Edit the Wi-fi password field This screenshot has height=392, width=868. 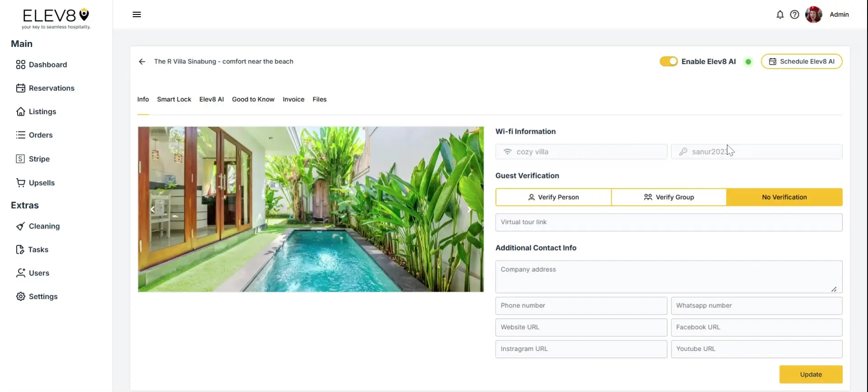[756, 152]
